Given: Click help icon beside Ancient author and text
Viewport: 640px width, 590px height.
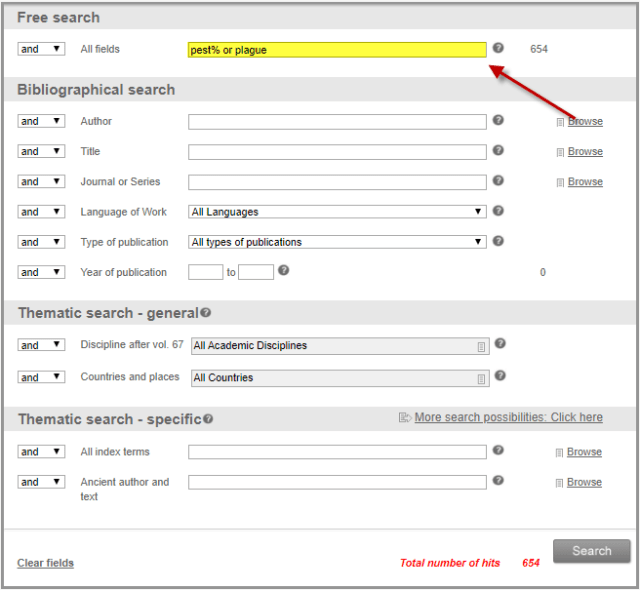Looking at the screenshot, I should [x=498, y=481].
